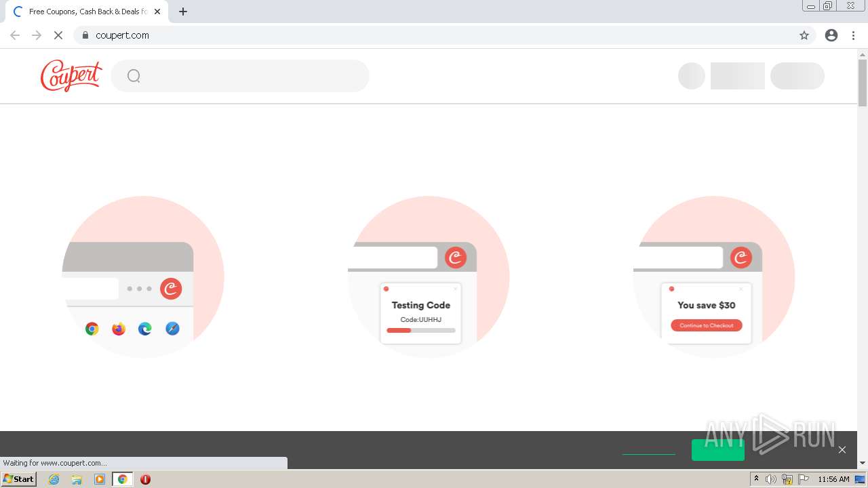
Task: Click Safari icon in first illustration
Action: point(172,329)
